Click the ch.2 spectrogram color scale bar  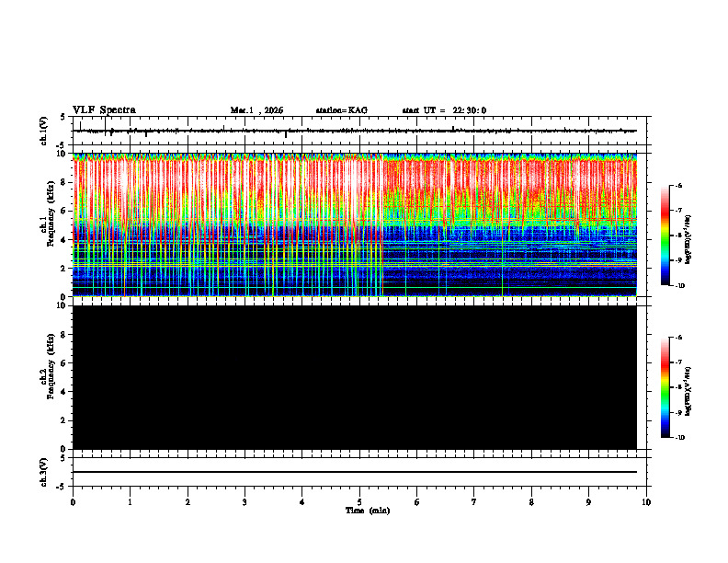coord(665,387)
